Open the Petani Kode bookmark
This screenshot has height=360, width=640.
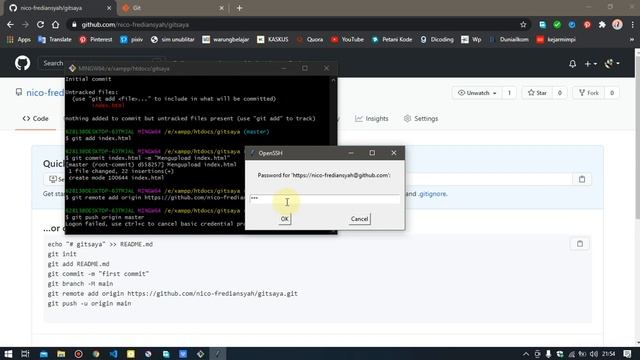pos(392,40)
